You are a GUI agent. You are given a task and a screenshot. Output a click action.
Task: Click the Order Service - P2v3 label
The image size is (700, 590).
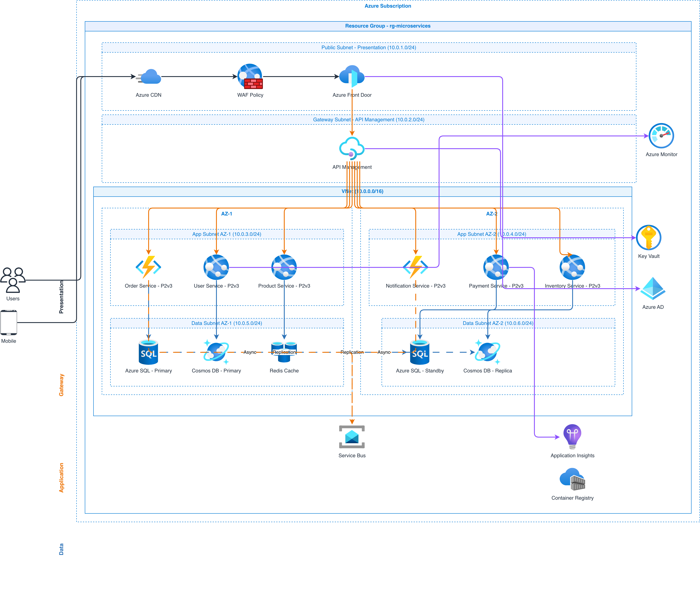tap(148, 286)
